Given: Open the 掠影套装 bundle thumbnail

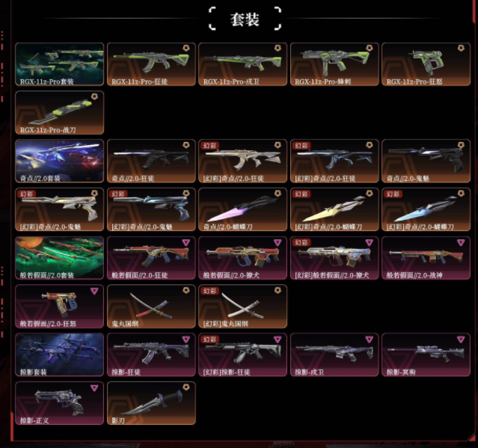Looking at the screenshot, I should tap(59, 355).
